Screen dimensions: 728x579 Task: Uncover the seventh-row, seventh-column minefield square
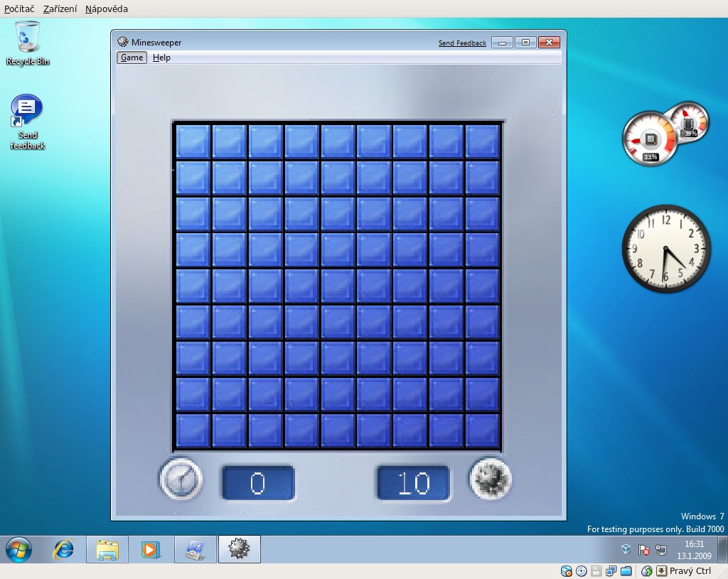coord(410,359)
